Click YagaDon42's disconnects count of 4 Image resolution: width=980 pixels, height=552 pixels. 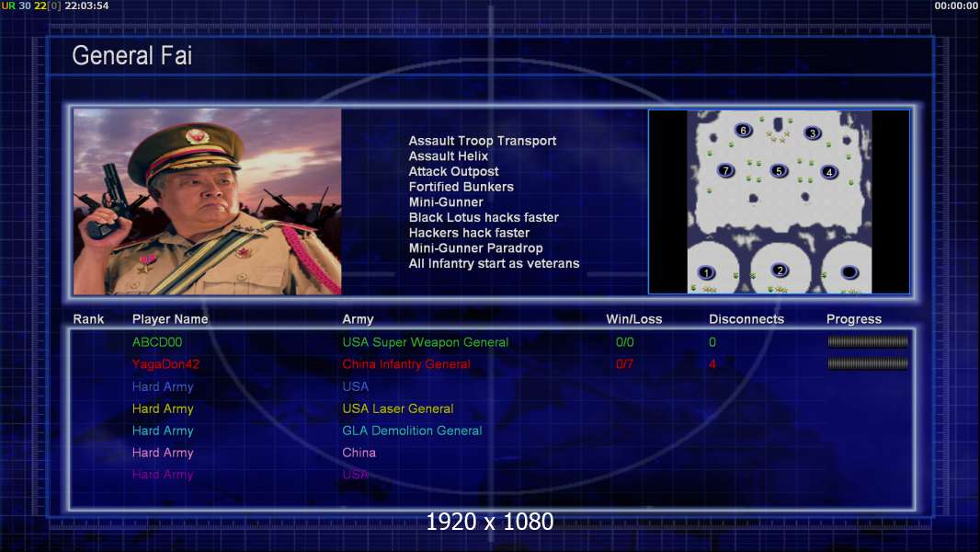[x=712, y=363]
